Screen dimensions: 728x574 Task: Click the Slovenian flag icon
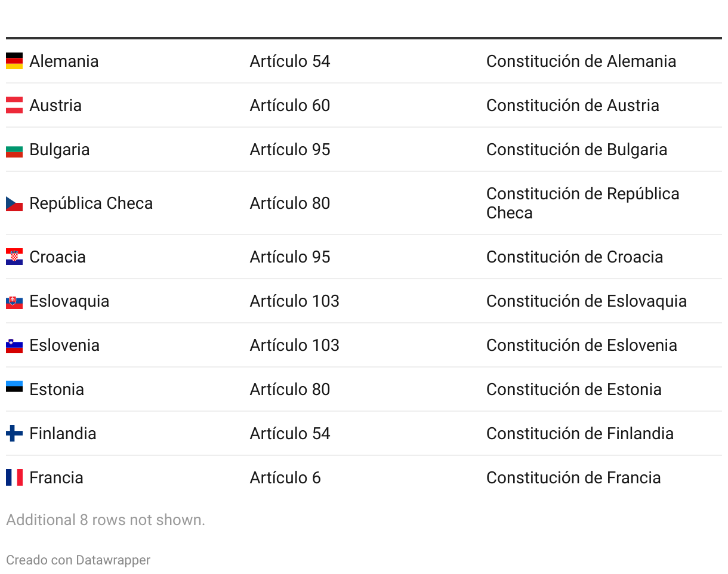pyautogui.click(x=14, y=345)
